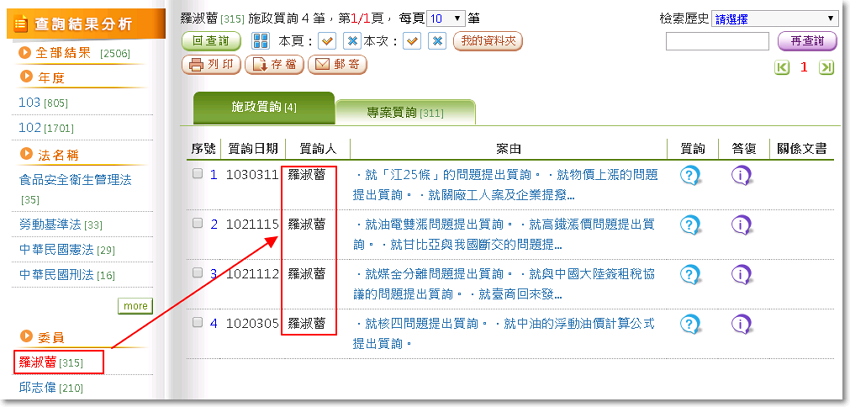Open the reply icon for row 2
The image size is (850, 407).
(741, 225)
